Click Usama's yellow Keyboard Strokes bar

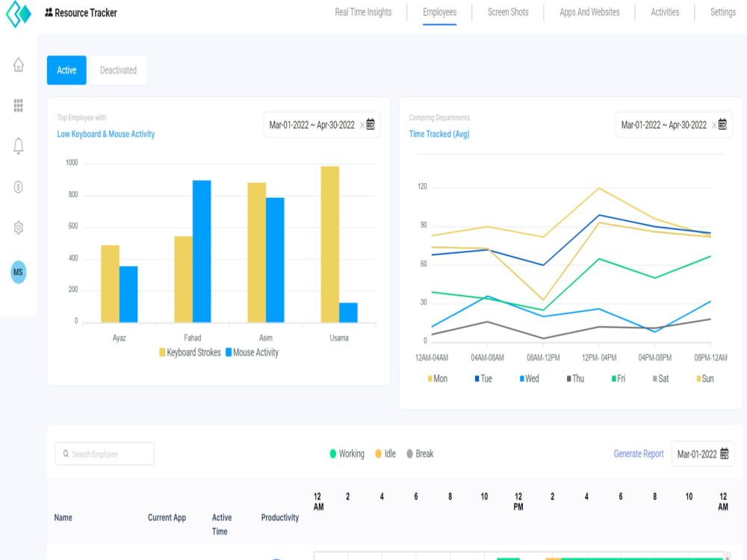click(329, 244)
